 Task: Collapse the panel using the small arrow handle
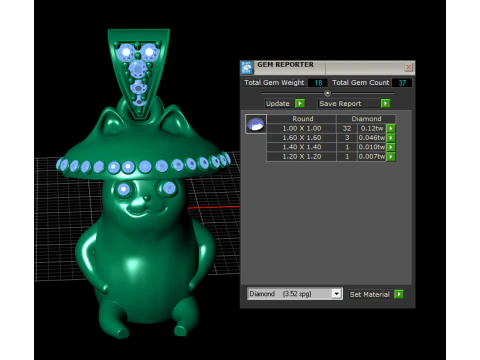327,93
